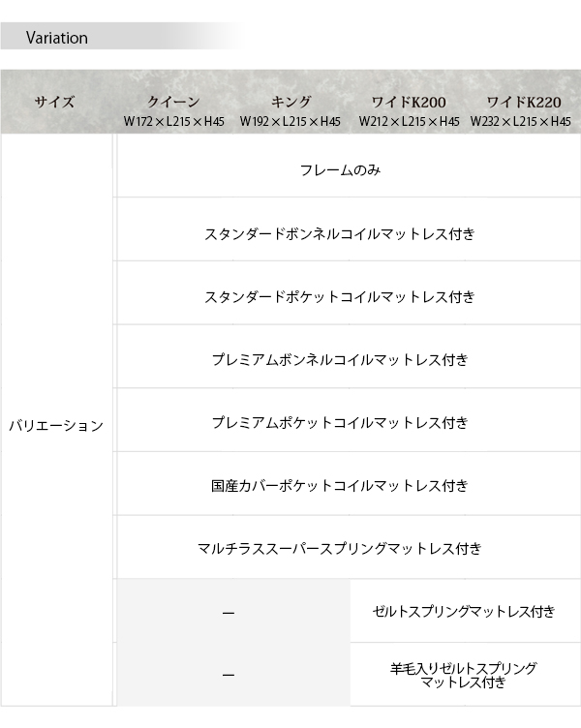The height and width of the screenshot is (728, 581).
Task: Click the バリエーション row label
Action: click(56, 425)
